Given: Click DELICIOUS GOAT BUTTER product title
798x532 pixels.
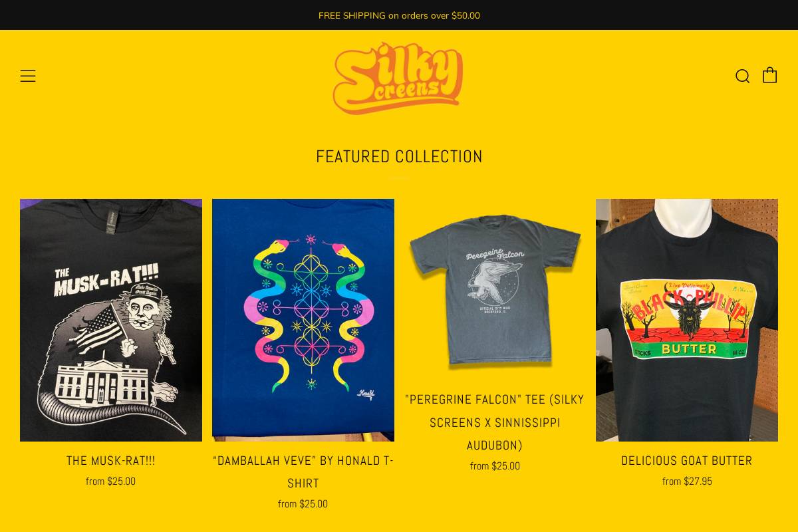Looking at the screenshot, I should click(x=687, y=460).
